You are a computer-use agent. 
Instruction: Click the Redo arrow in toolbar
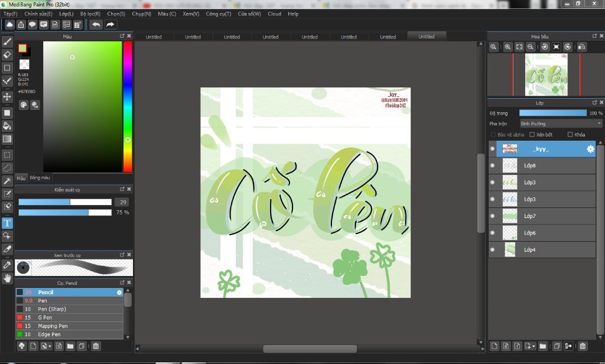(x=110, y=25)
